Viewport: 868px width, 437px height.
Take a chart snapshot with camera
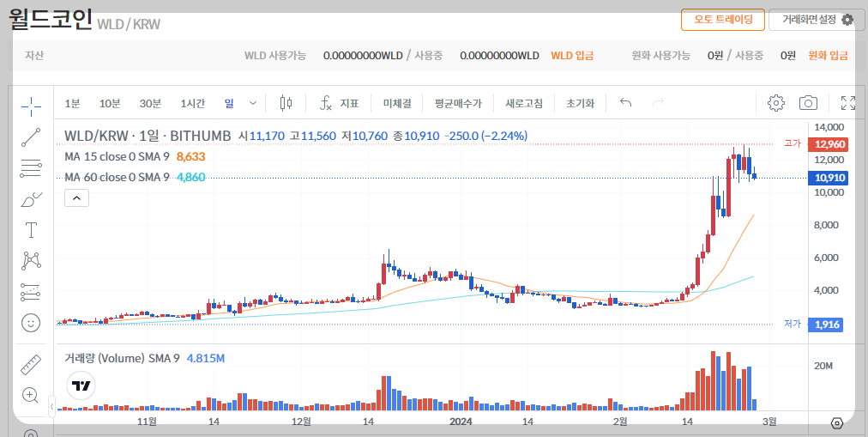[x=808, y=103]
